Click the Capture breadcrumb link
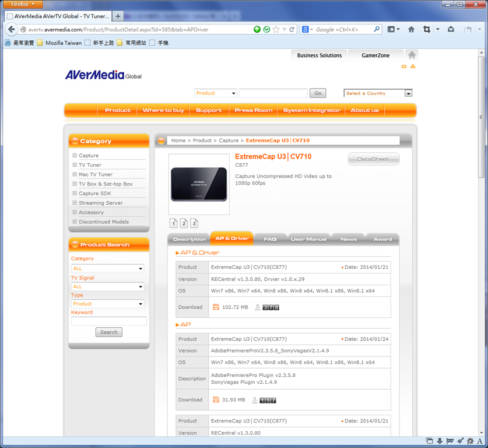 click(x=229, y=141)
